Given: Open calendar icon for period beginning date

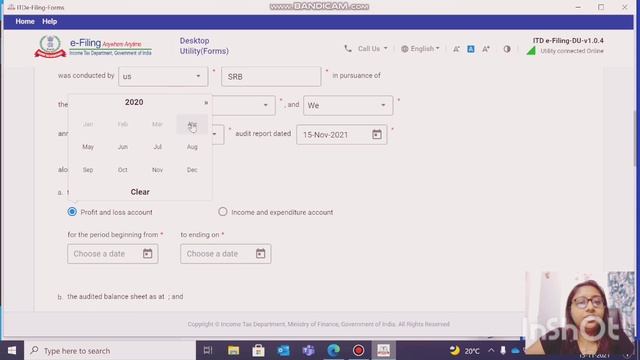Looking at the screenshot, I should (147, 253).
